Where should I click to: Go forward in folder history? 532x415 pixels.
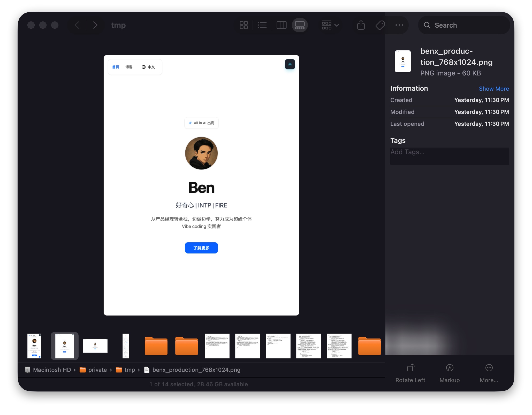coord(95,25)
